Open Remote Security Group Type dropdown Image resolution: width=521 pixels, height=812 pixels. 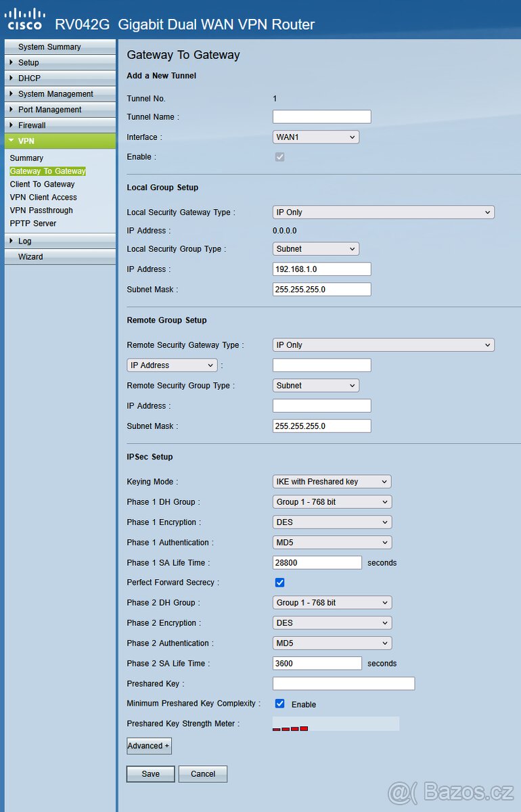click(316, 385)
